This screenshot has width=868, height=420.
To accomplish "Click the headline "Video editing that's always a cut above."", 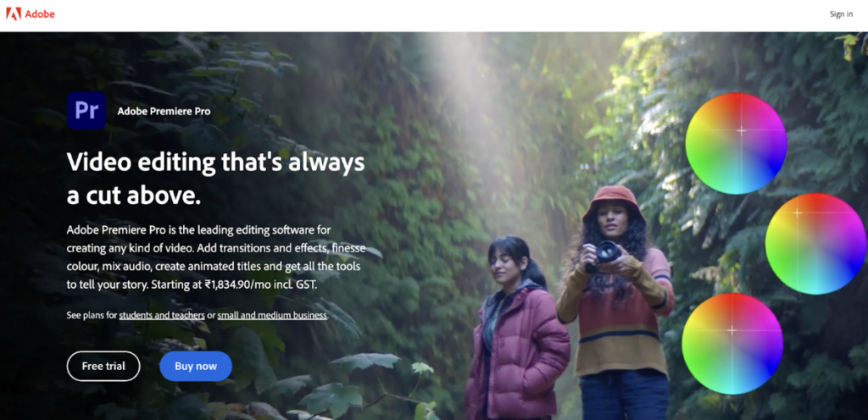I will click(x=216, y=179).
